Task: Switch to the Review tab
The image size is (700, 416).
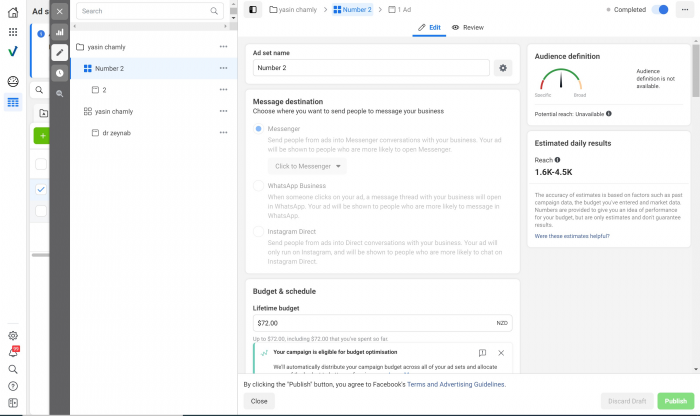Action: 468,28
